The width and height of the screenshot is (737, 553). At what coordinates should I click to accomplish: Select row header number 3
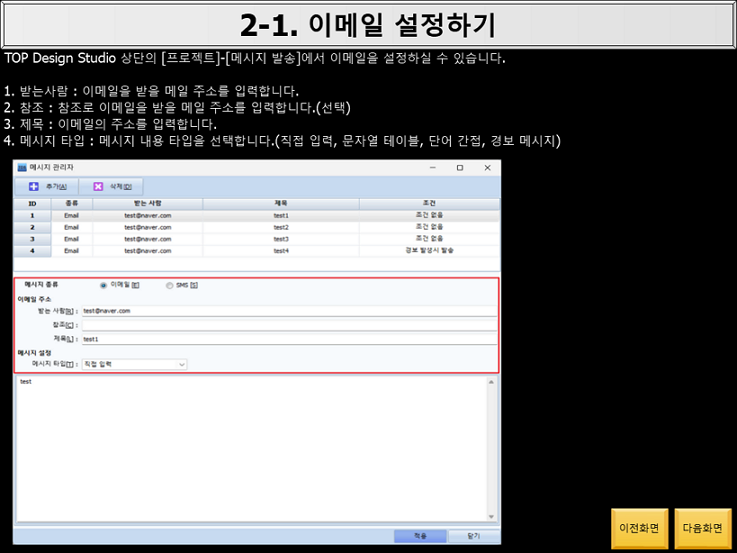[x=32, y=239]
